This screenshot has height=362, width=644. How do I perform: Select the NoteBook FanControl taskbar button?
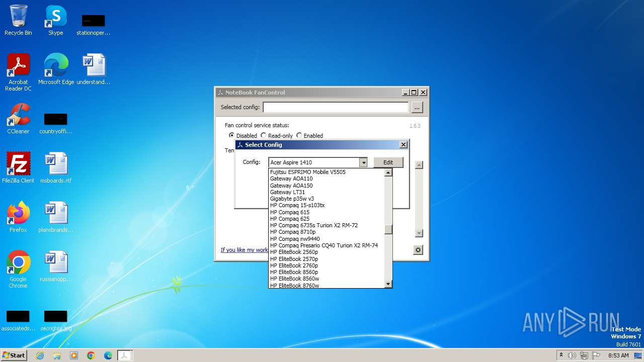(x=125, y=355)
